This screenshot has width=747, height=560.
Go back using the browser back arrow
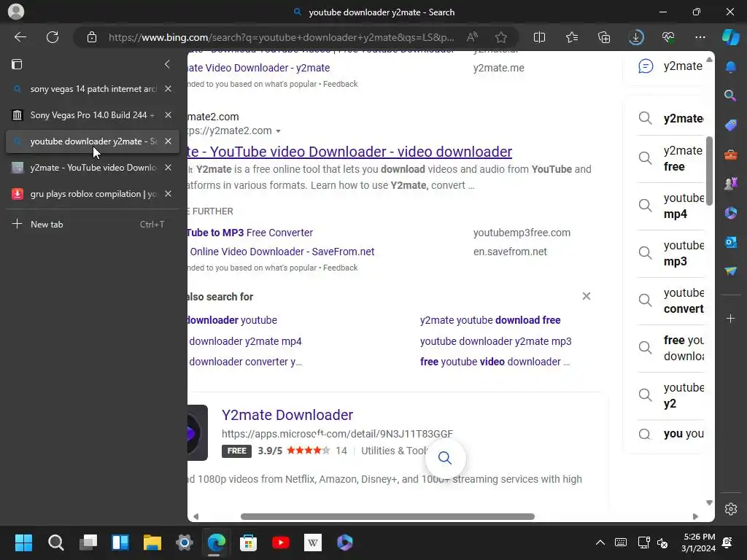20,37
